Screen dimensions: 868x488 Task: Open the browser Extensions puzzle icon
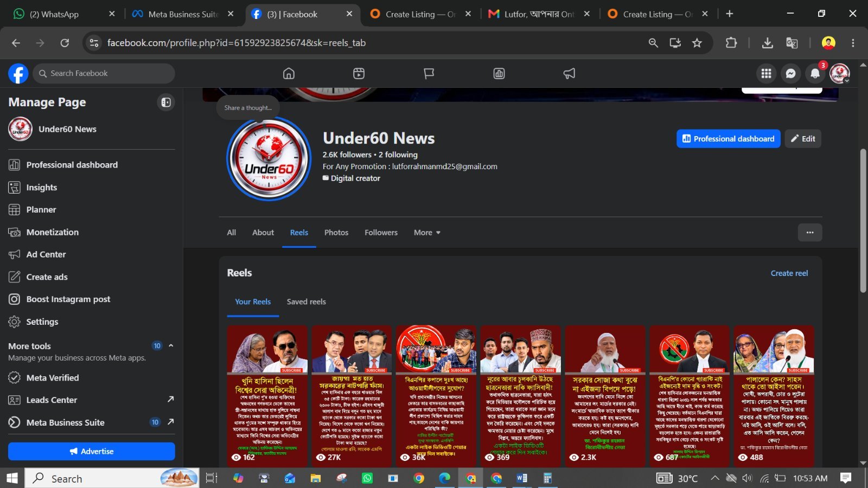point(731,43)
